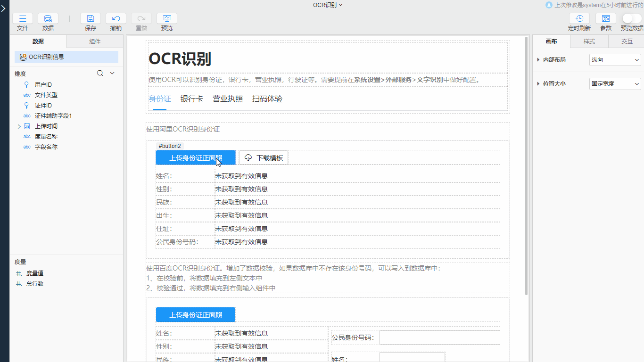644x362 pixels.
Task: Open 定时刷新 timed refresh settings
Action: pos(579,19)
